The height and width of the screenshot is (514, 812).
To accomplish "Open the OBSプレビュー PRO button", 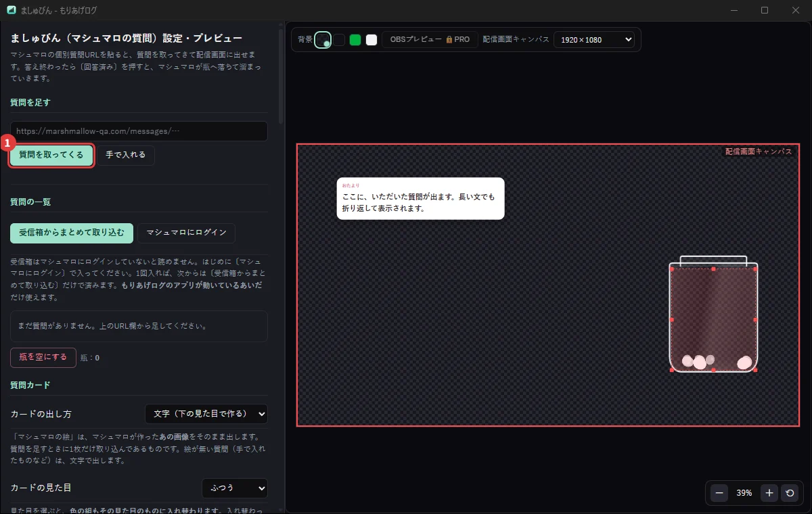I will [x=430, y=40].
